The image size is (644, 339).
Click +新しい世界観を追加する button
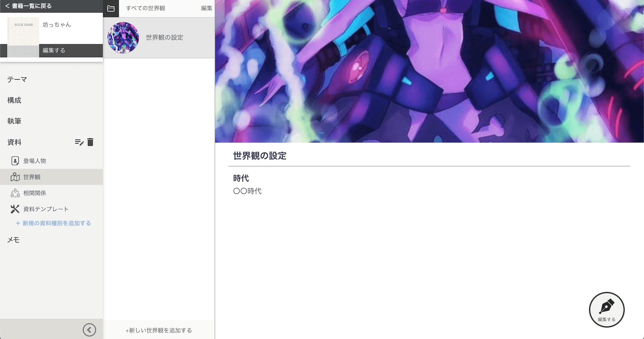tap(159, 330)
